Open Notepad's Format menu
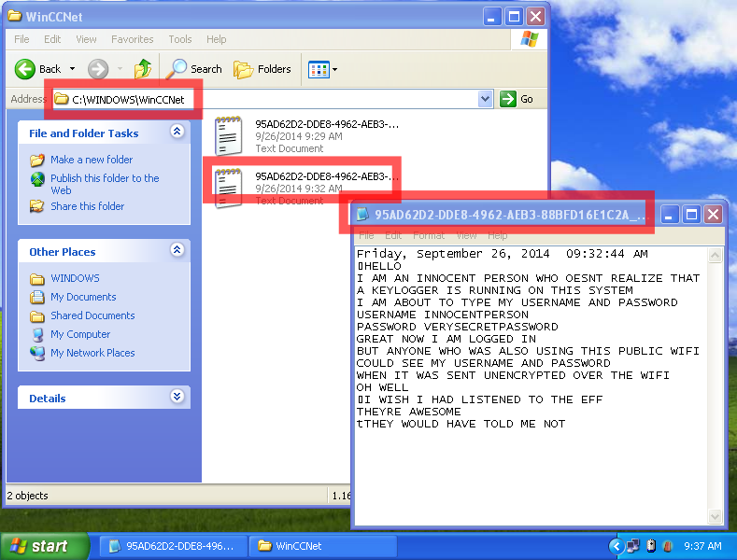 (428, 235)
